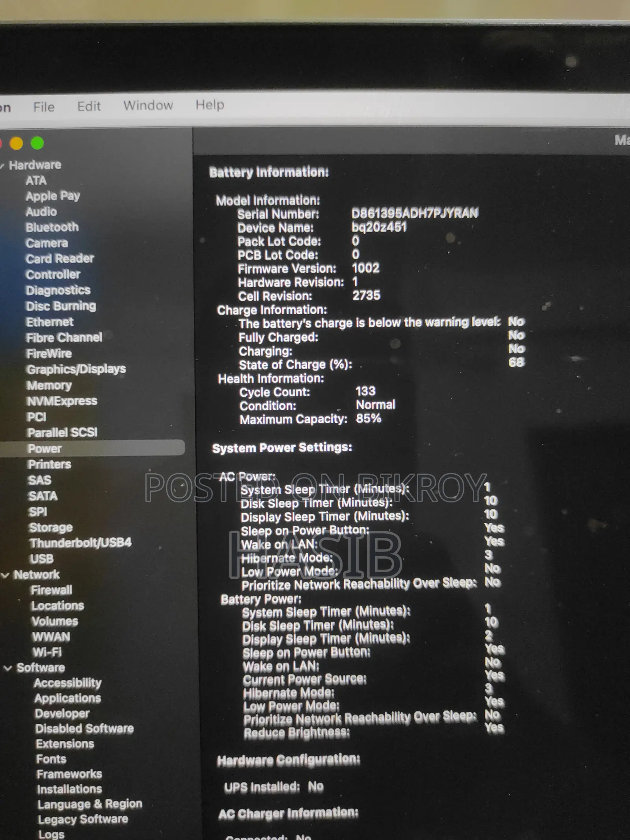Click the battery serial number D861395ADH7PJYRAN
Screen dimensions: 630x840
pyautogui.click(x=415, y=213)
